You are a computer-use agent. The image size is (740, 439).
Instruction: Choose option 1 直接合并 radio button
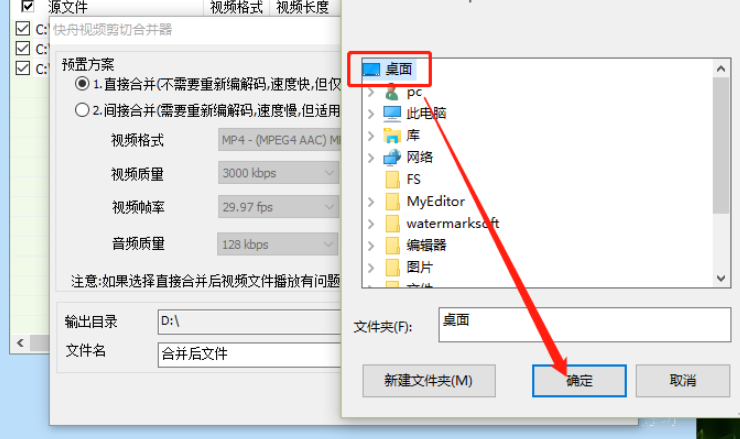[x=82, y=84]
